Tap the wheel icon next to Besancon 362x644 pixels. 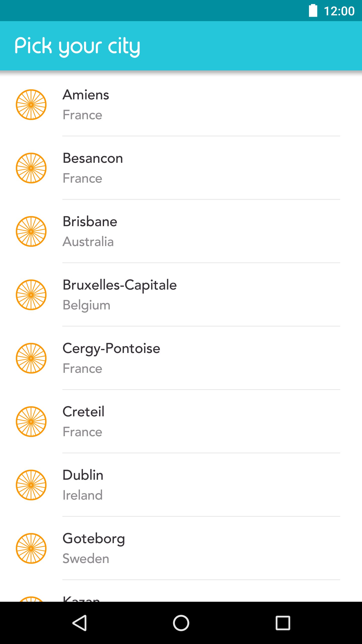31,168
